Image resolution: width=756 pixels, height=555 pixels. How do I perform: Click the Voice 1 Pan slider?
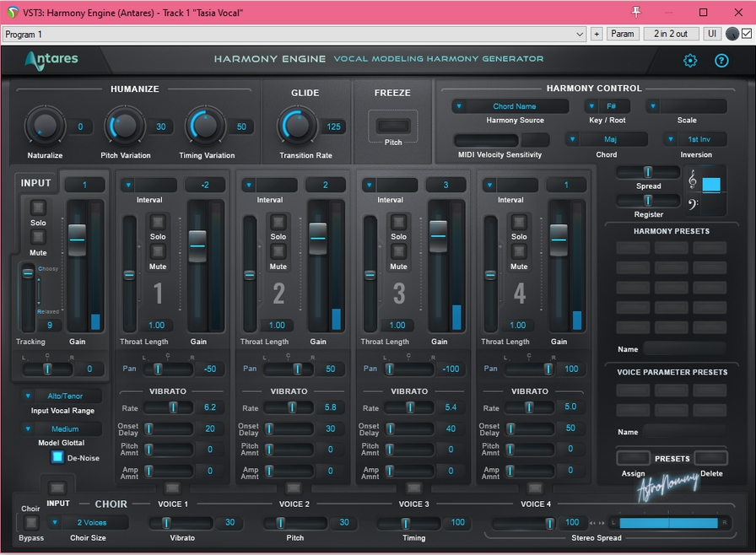tap(167, 369)
